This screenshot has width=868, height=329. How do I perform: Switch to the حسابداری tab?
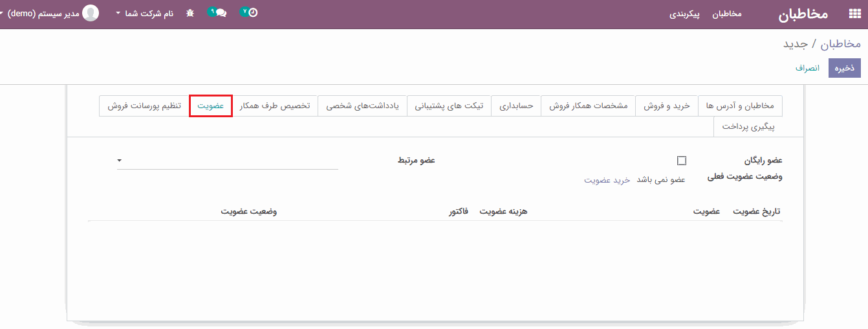tap(516, 106)
